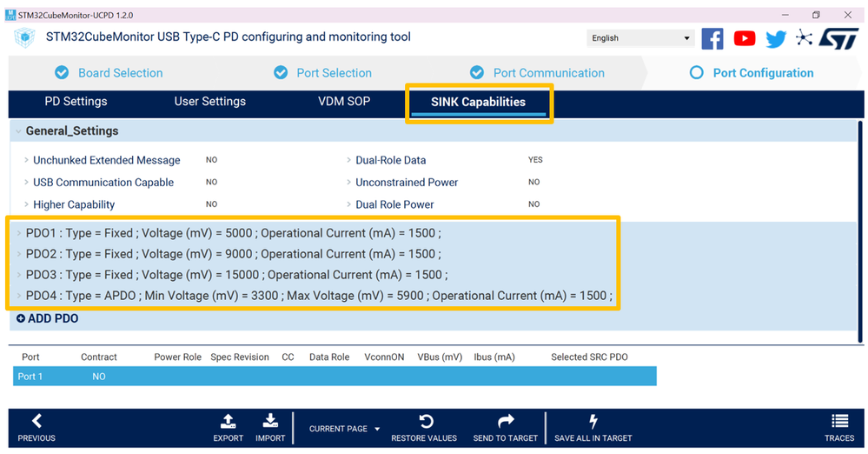Add a new PDO
868x454 pixels.
pos(48,319)
